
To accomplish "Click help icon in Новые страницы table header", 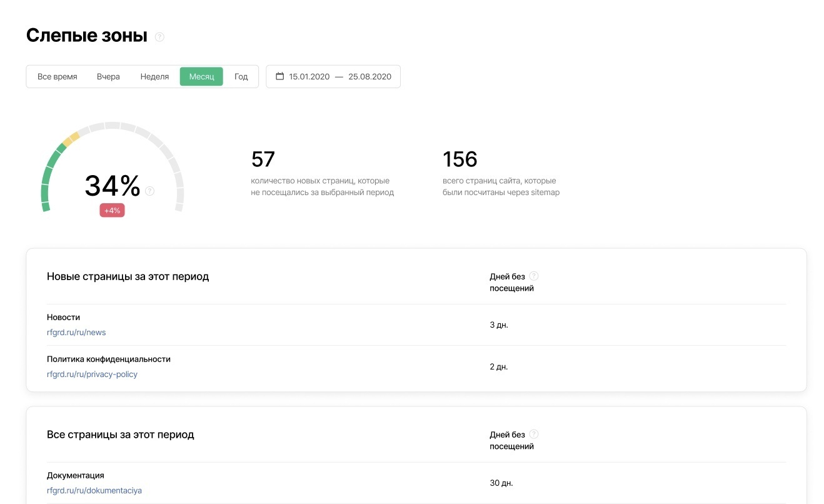I will point(533,276).
